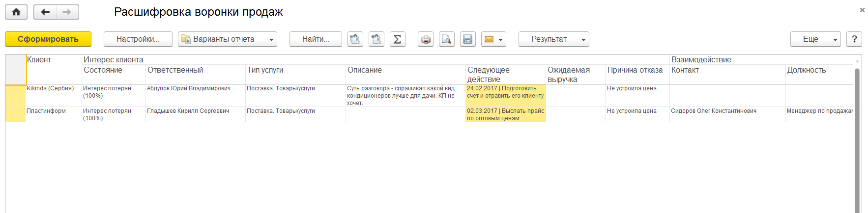Open the Еще menu

click(x=815, y=39)
